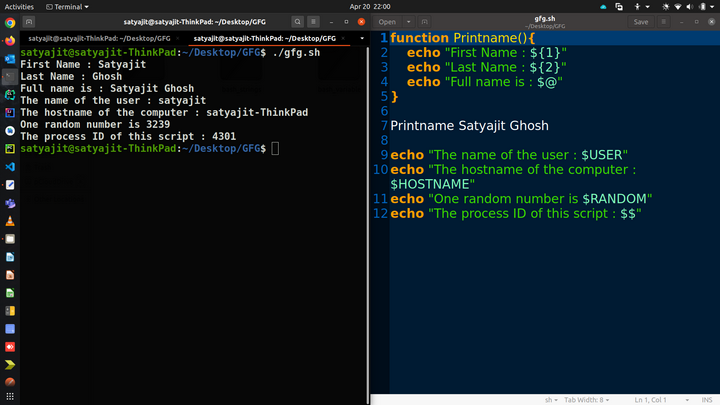The width and height of the screenshot is (720, 405).
Task: Launch Firefox from the dock
Action: tap(10, 41)
